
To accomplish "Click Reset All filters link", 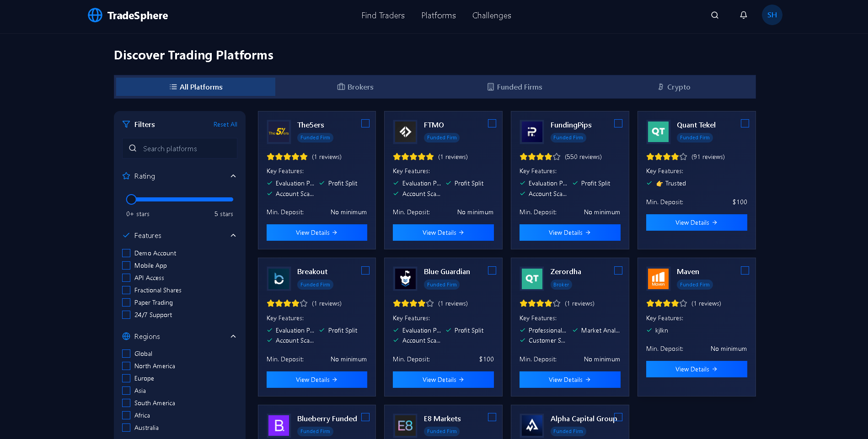I will [x=225, y=124].
